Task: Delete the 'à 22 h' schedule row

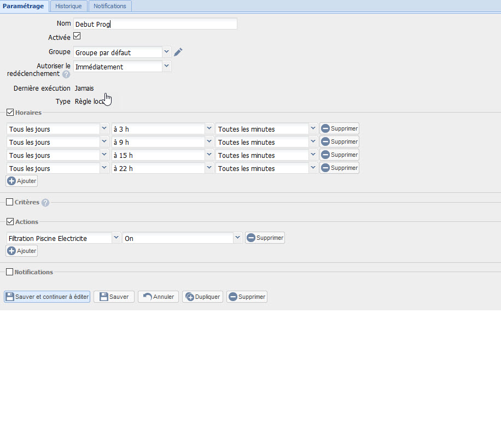Action: point(339,168)
